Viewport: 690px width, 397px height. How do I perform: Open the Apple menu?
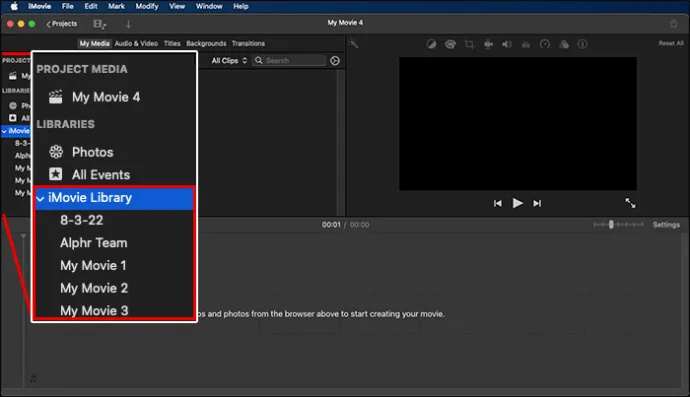[14, 6]
